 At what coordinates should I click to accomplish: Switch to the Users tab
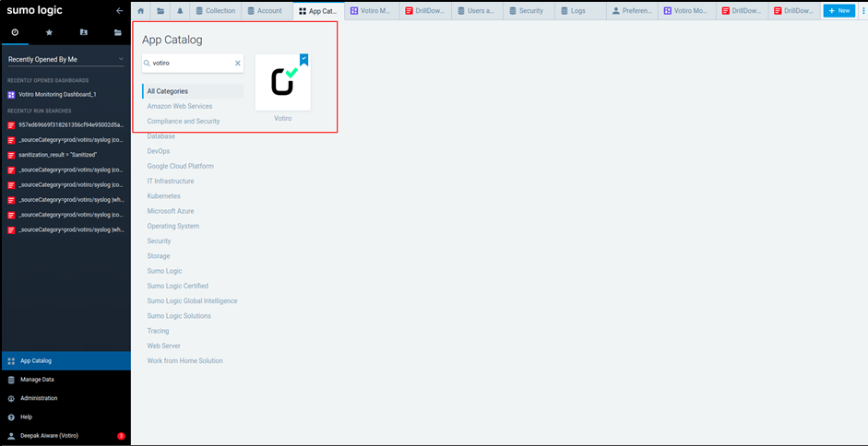[x=477, y=10]
